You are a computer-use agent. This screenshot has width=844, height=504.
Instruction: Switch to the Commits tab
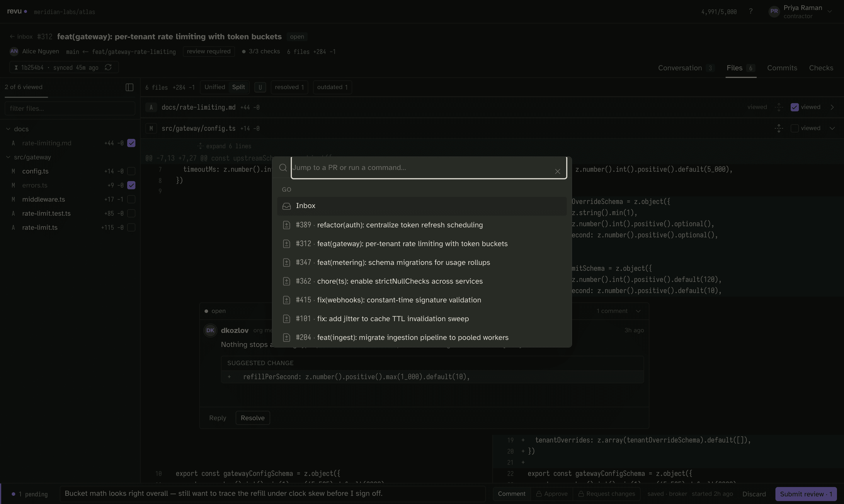(x=782, y=68)
